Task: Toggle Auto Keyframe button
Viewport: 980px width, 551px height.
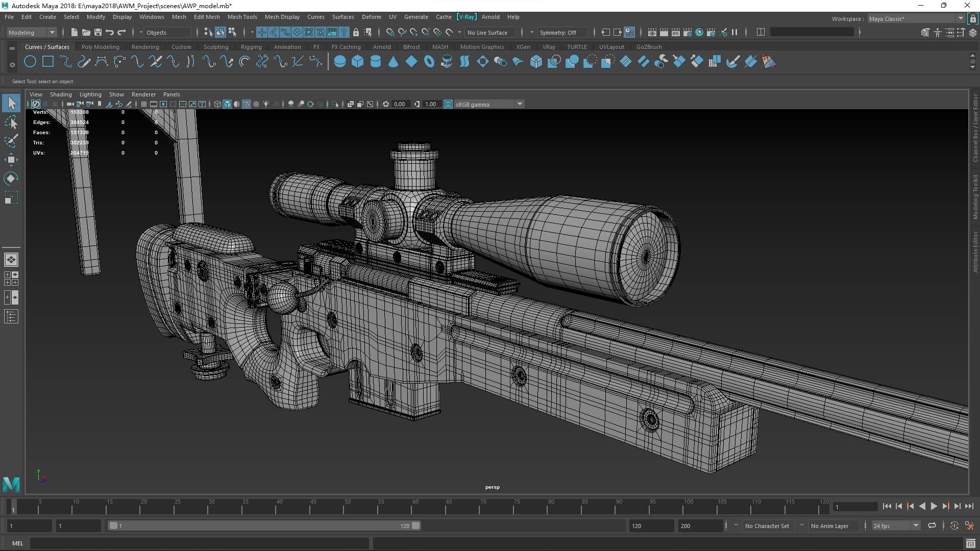Action: coord(954,525)
